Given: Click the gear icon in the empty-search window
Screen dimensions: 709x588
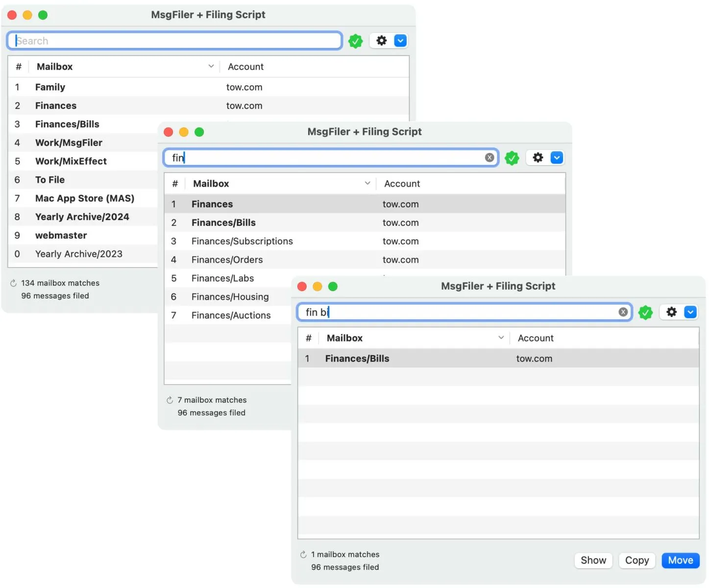Looking at the screenshot, I should coord(381,41).
